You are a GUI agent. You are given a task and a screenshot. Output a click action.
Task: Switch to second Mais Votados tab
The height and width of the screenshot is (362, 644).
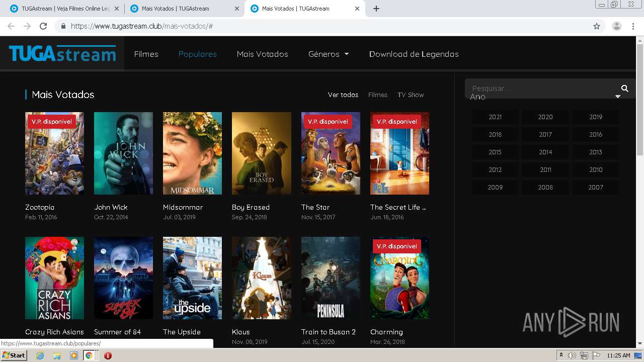pyautogui.click(x=184, y=9)
